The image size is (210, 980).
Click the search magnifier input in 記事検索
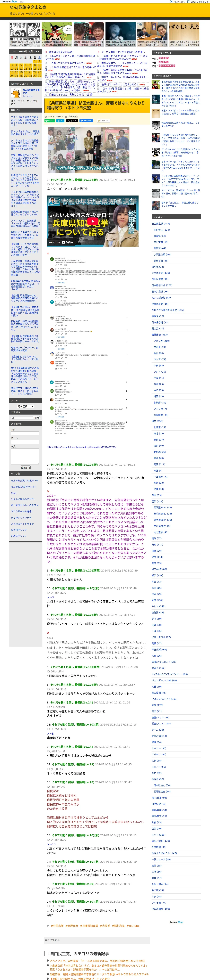click(22, 418)
